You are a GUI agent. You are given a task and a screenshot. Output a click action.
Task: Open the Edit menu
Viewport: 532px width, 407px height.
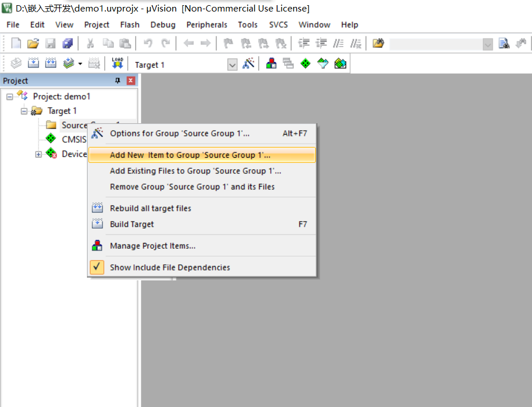click(37, 25)
